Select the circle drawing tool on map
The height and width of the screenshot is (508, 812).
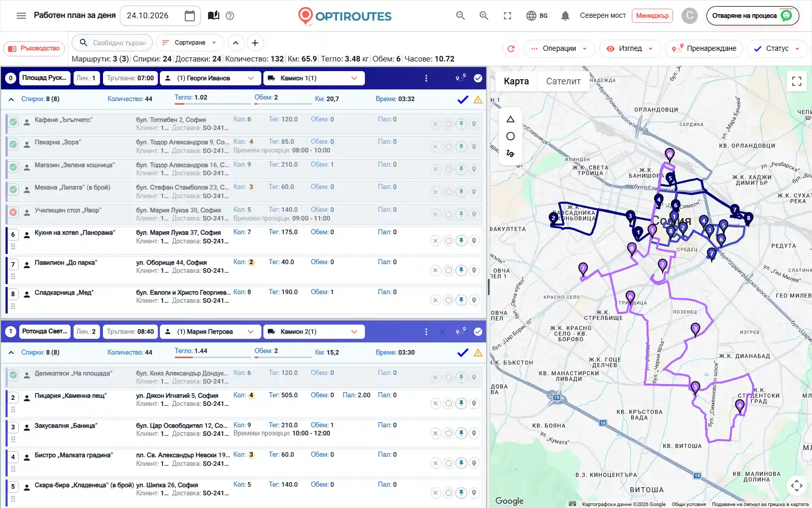click(511, 136)
